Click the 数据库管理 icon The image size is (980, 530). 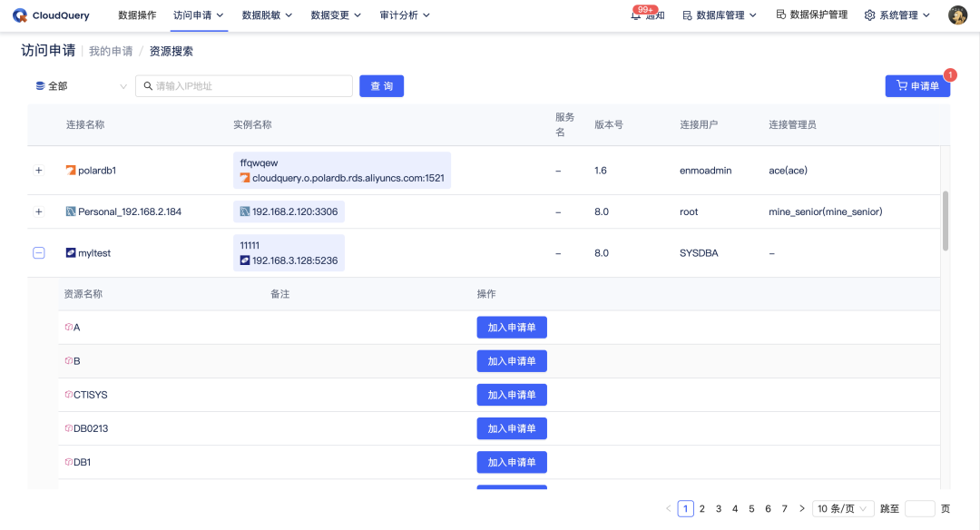[688, 15]
